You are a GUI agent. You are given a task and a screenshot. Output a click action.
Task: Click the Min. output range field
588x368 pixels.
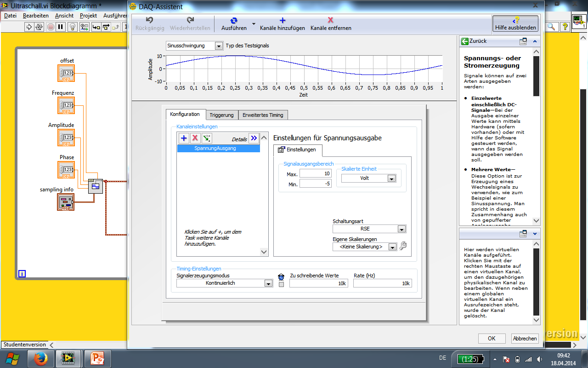click(315, 184)
